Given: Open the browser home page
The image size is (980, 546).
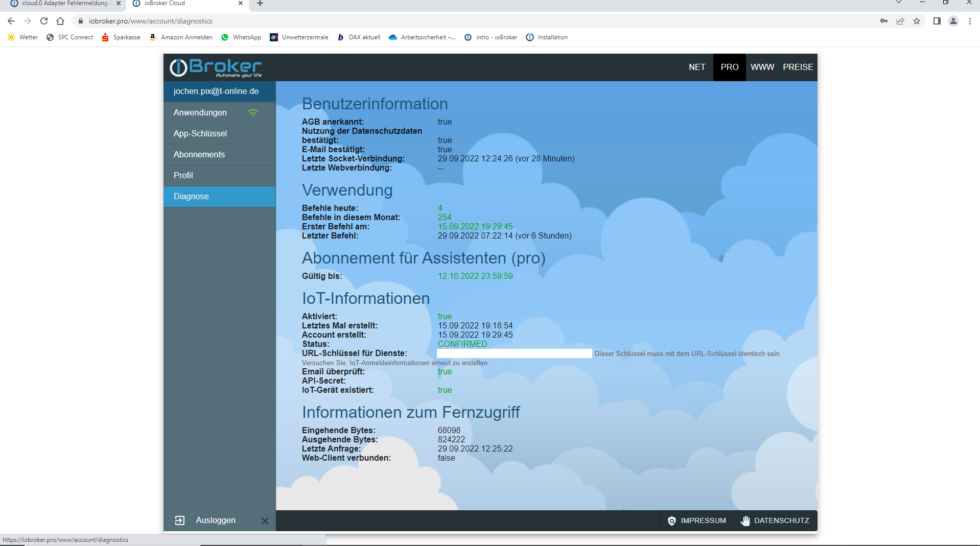Looking at the screenshot, I should pyautogui.click(x=60, y=21).
